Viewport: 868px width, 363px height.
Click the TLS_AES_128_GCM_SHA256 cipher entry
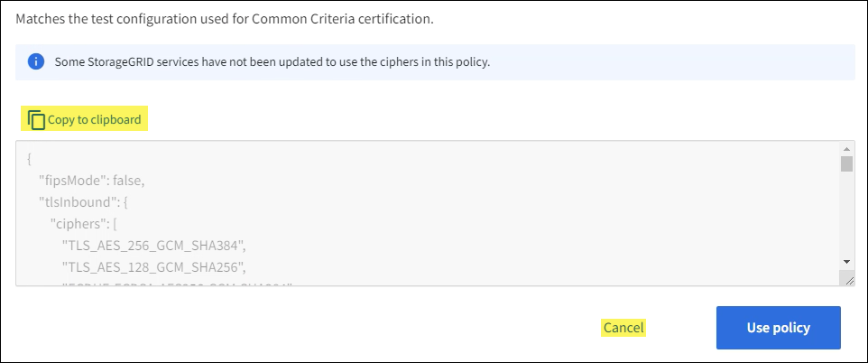pos(153,265)
